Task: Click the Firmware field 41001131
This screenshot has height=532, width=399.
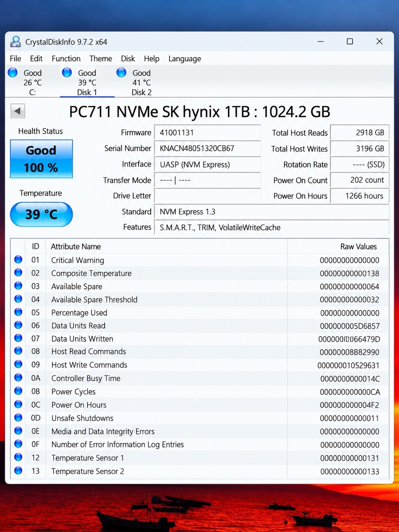Action: pos(207,133)
